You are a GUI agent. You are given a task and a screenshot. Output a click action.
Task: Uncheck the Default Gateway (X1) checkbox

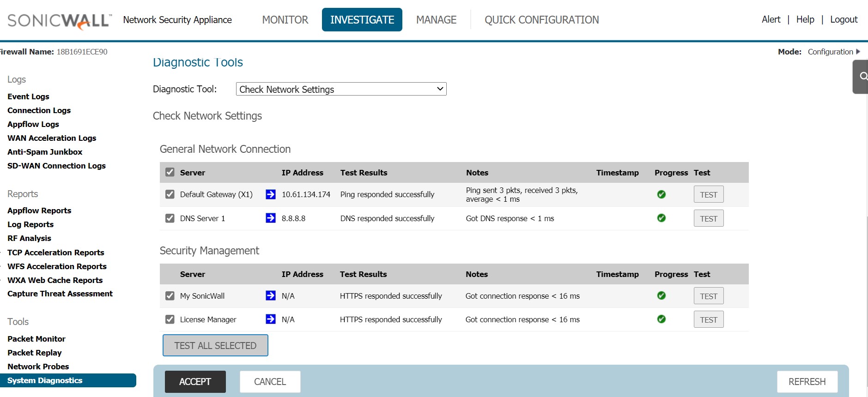point(170,194)
